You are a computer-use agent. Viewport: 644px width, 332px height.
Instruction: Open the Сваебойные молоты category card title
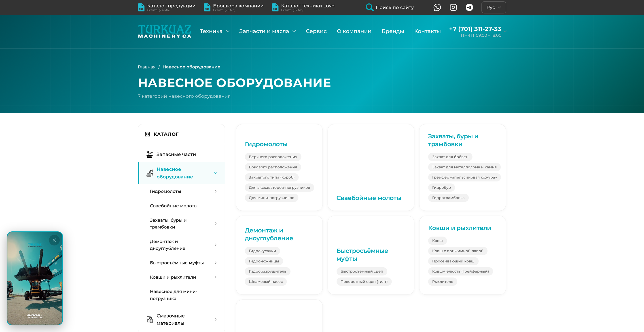[x=369, y=198]
